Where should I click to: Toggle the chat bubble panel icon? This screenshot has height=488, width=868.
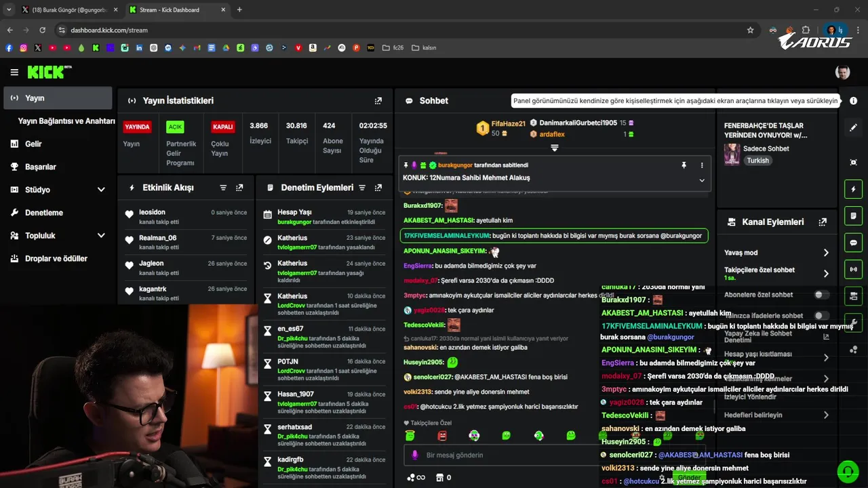click(853, 243)
